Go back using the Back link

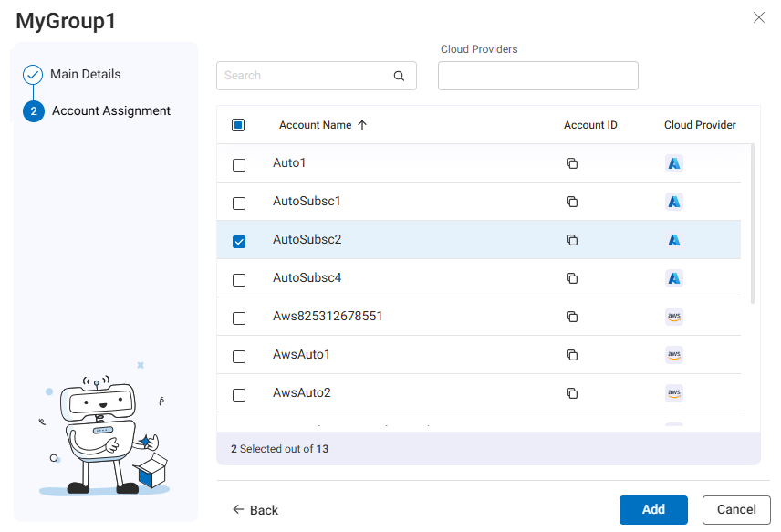coord(255,510)
